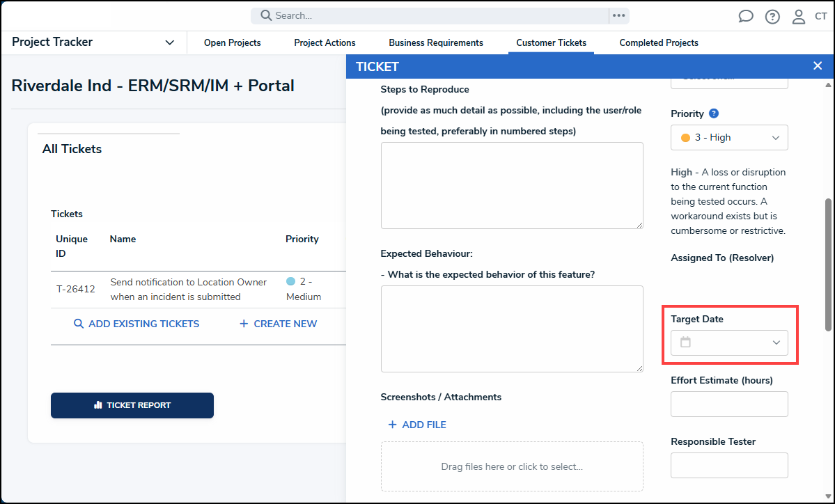Click Add File under Screenshots / Attachments
Screen dimensions: 835x504
click(416, 425)
